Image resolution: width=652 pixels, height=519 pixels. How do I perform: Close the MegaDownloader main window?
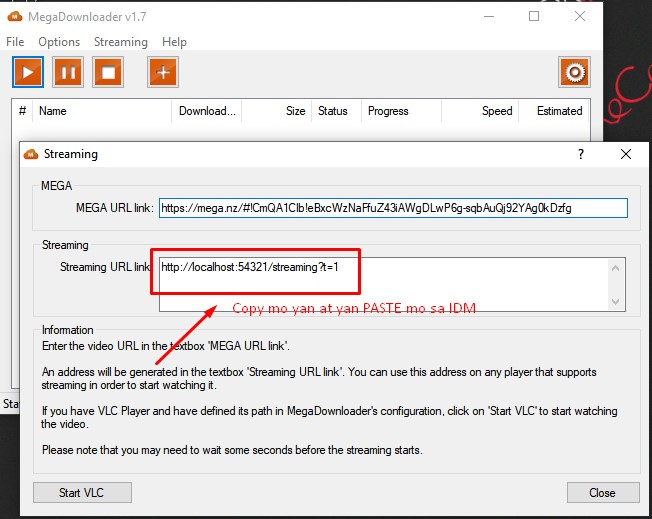click(580, 17)
